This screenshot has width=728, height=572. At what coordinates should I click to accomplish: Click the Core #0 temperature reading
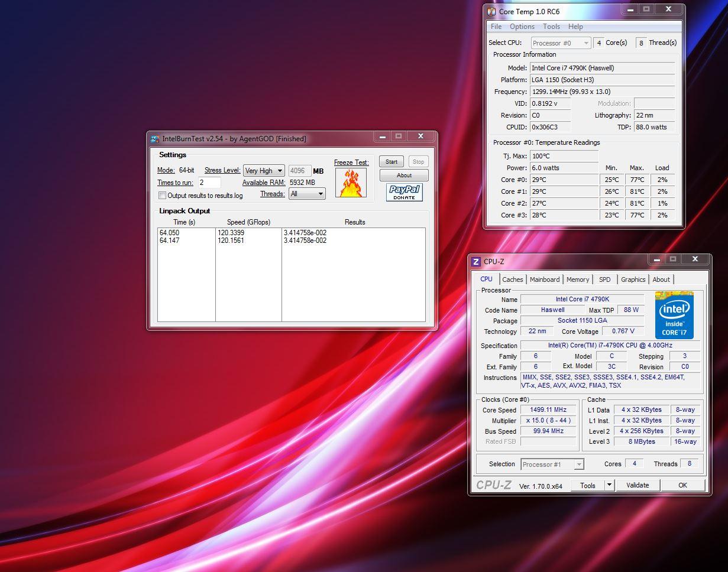(x=564, y=180)
